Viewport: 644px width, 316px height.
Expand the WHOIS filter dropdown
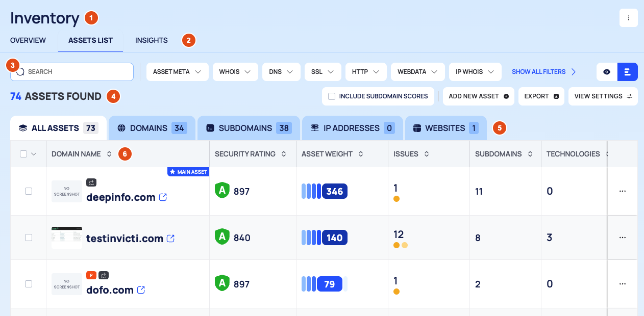coord(235,72)
